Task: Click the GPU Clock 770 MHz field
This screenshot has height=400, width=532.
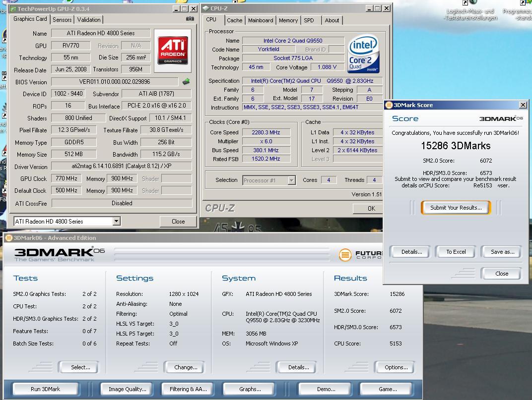Action: click(x=66, y=178)
